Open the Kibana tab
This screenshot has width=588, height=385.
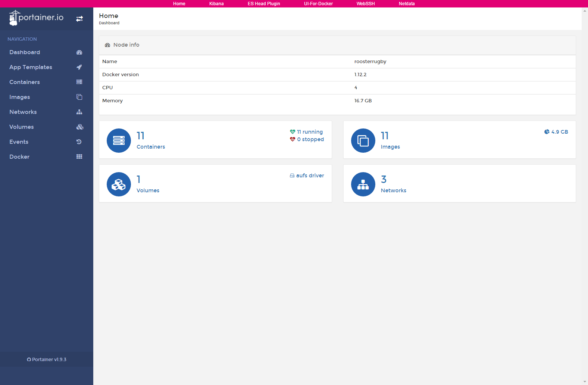[x=216, y=4]
